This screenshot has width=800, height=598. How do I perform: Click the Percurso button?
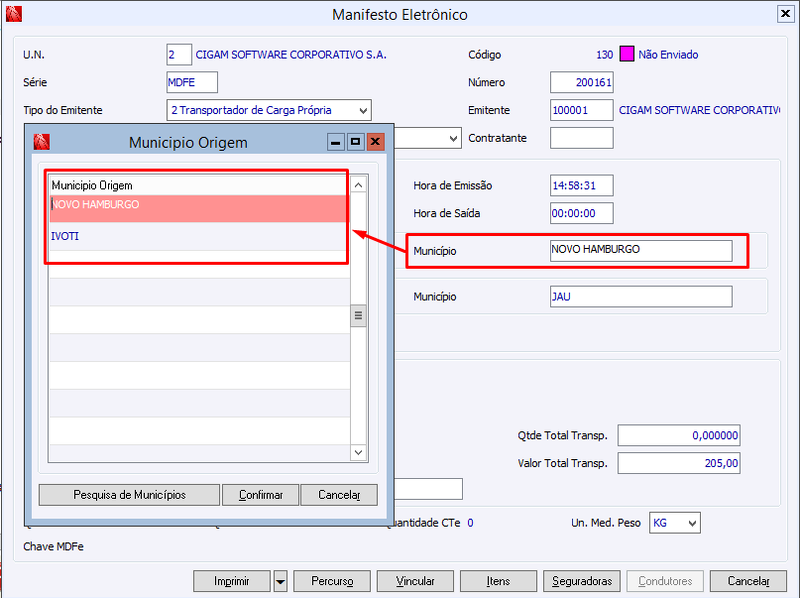click(x=332, y=581)
